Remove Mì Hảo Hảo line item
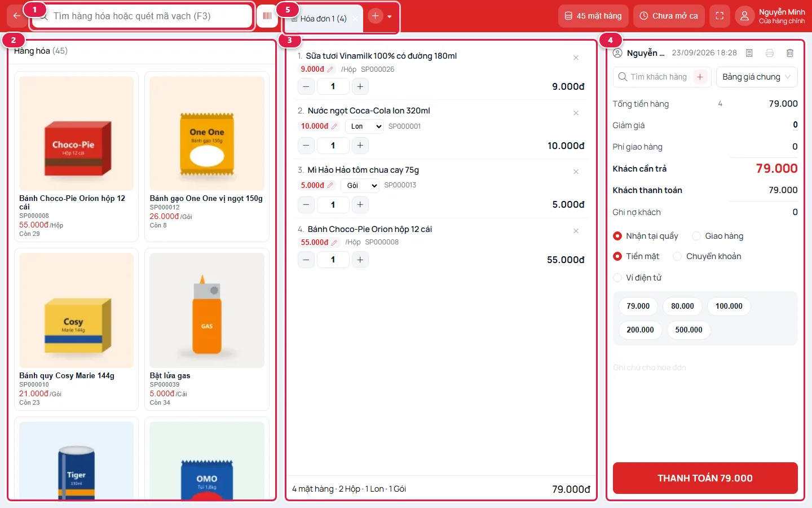The height and width of the screenshot is (508, 812). click(x=576, y=172)
